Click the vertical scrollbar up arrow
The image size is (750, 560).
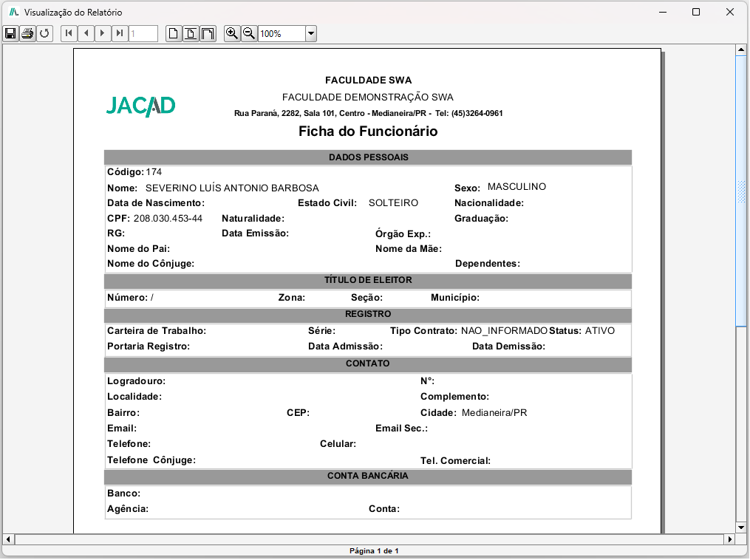tap(741, 49)
